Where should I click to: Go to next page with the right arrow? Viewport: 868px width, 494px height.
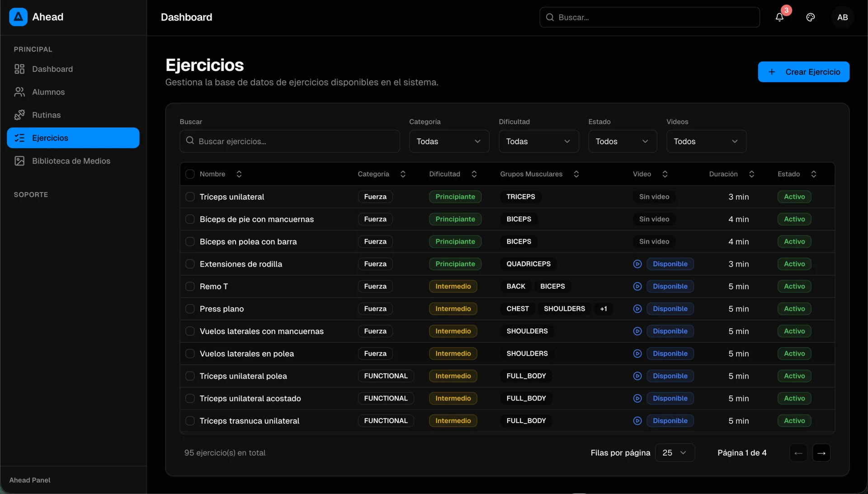click(x=822, y=453)
